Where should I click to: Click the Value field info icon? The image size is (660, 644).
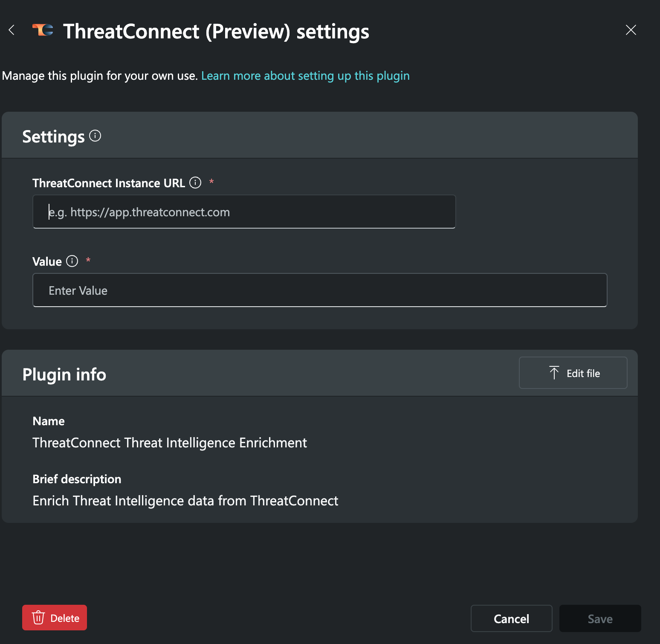[72, 261]
